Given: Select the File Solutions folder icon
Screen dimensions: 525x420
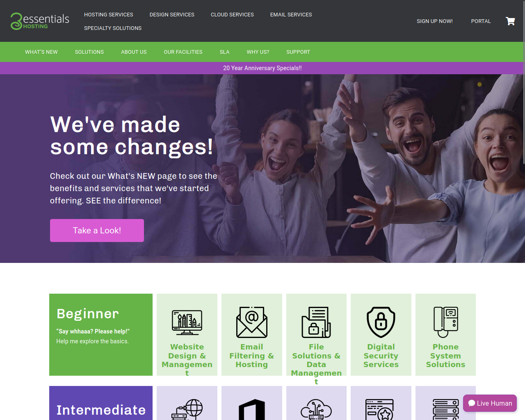Looking at the screenshot, I should pyautogui.click(x=316, y=322).
